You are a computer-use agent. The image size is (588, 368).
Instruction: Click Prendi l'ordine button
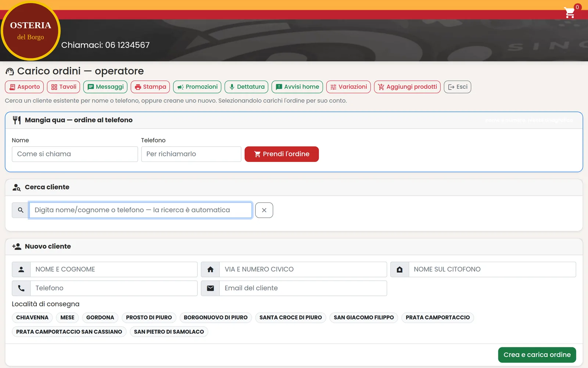tap(282, 154)
